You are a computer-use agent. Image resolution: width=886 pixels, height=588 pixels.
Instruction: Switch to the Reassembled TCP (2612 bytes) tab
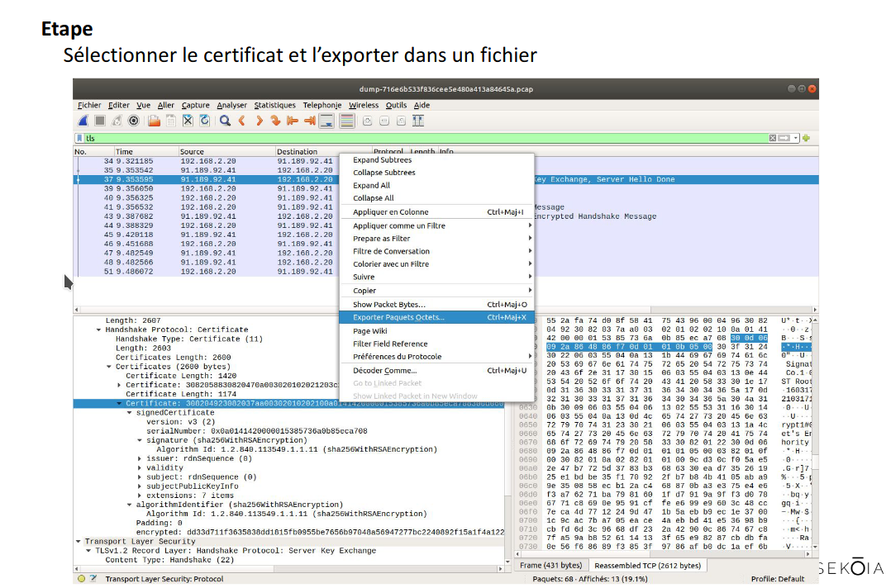pyautogui.click(x=647, y=566)
